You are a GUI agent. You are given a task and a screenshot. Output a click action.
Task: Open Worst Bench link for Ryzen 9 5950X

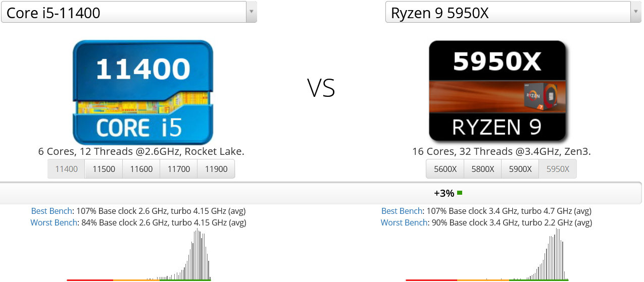coord(405,222)
